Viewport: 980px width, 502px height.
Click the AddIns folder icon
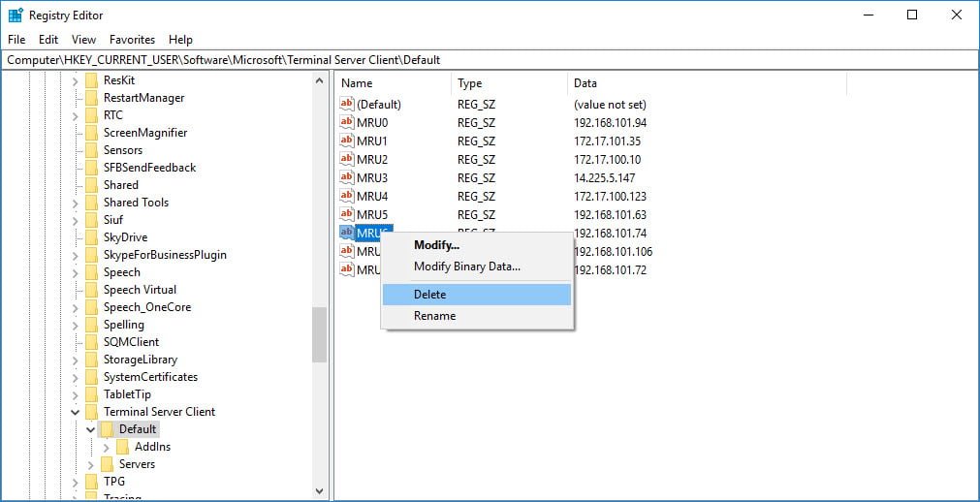coord(122,447)
